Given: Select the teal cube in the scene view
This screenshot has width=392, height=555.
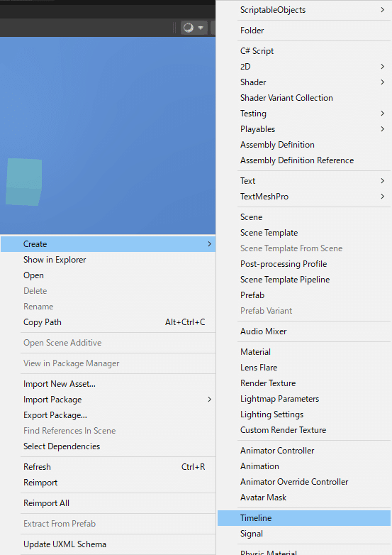Looking at the screenshot, I should point(23,182).
